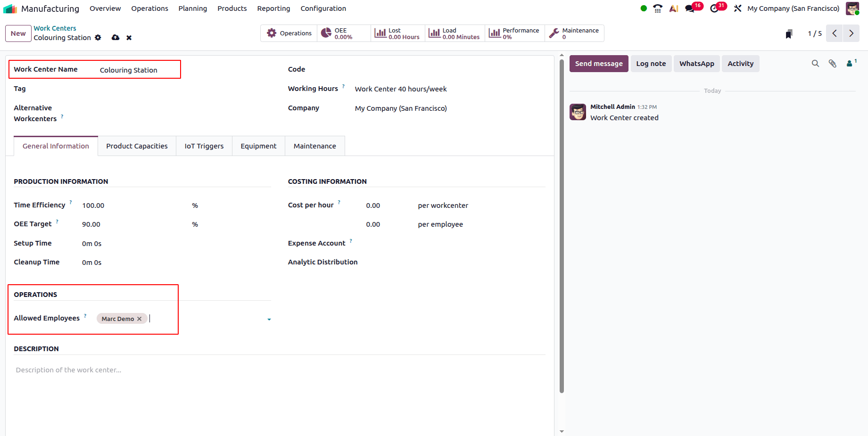Save the record with the cloud upload icon

point(116,38)
